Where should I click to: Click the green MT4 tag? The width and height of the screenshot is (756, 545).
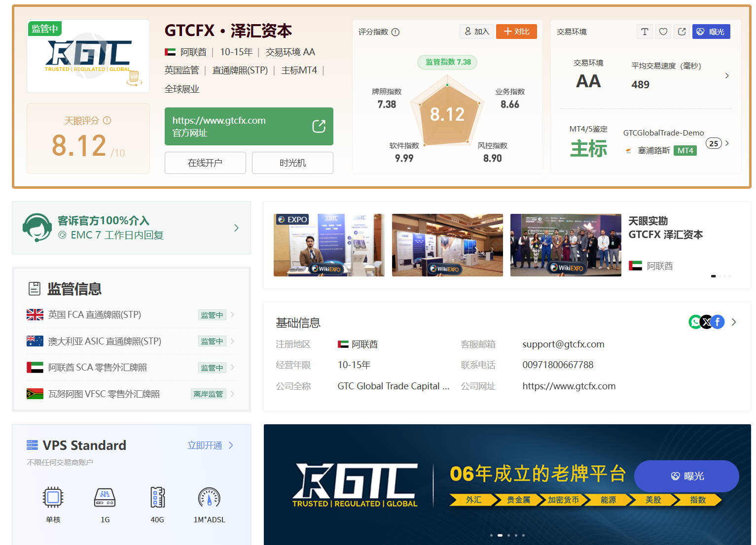pos(685,150)
